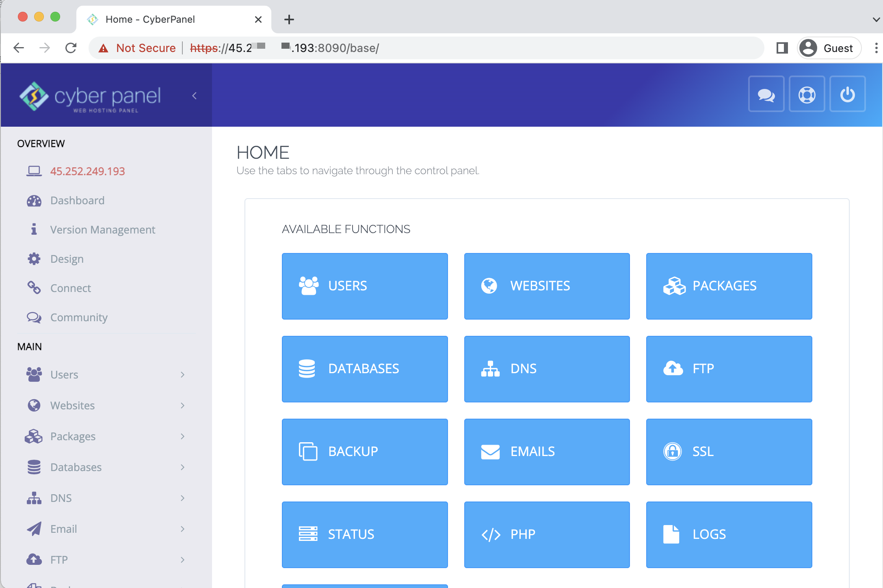Reload the page with refresh icon
The width and height of the screenshot is (883, 588).
[x=71, y=48]
